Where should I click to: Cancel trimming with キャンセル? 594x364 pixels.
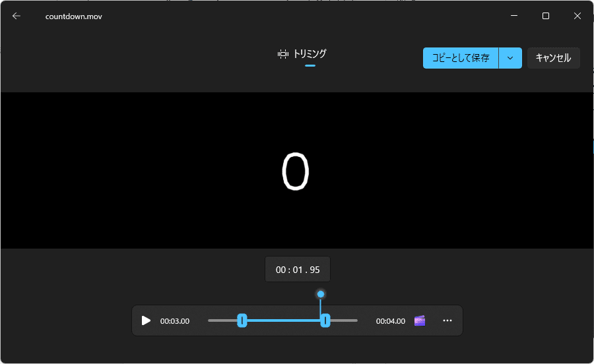point(554,58)
